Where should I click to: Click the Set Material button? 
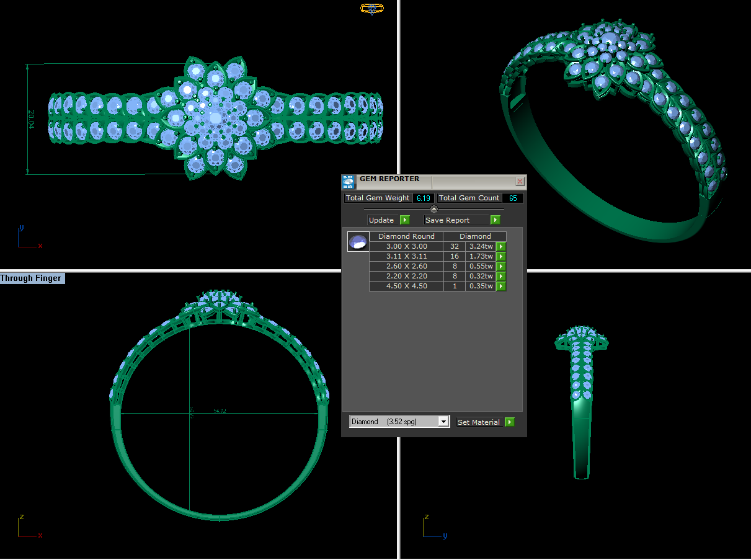479,422
